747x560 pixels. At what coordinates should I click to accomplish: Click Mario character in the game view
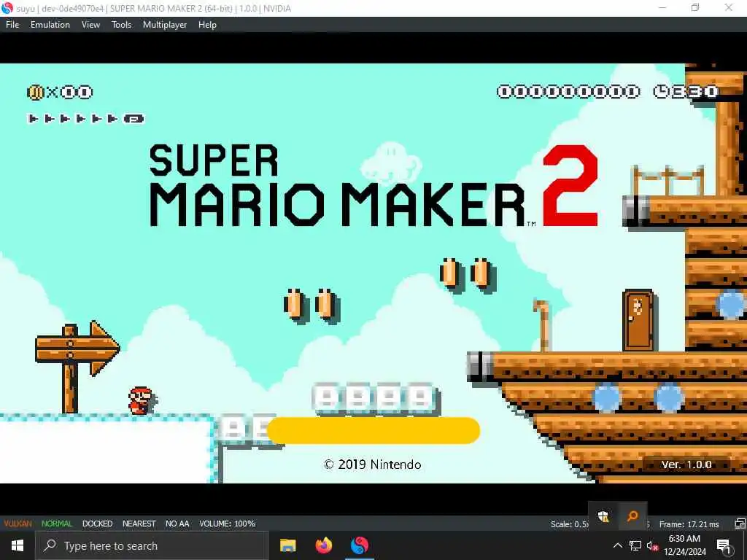(x=141, y=400)
